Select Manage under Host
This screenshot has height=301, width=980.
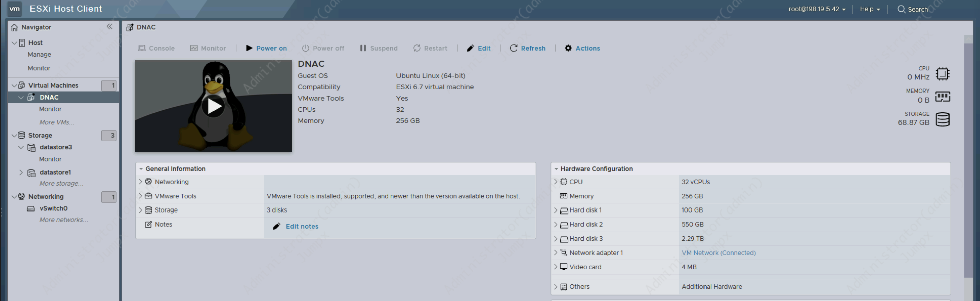coord(39,54)
